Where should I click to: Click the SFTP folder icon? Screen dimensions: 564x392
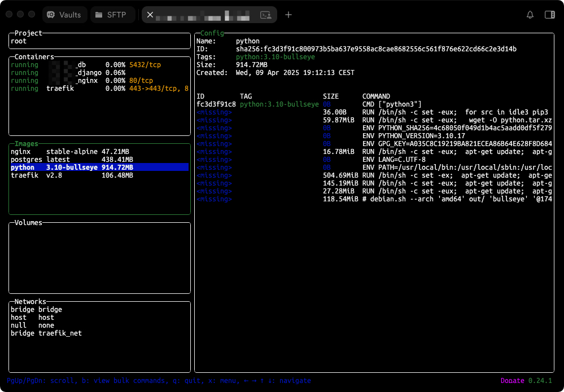coord(99,15)
